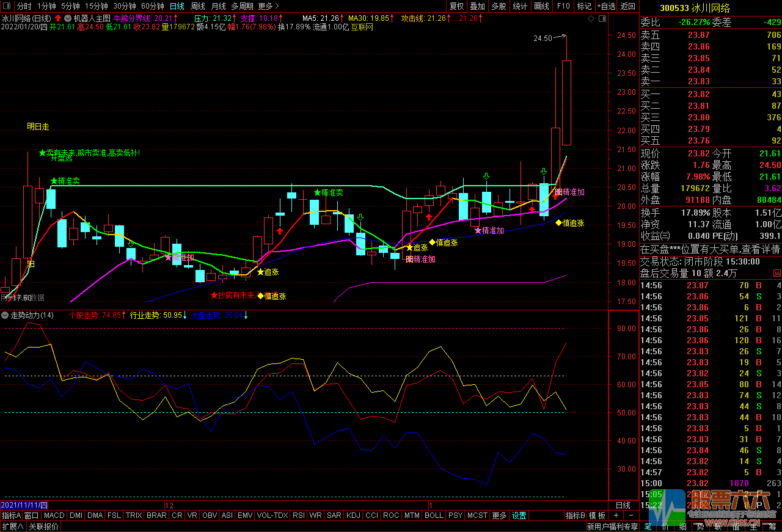
Task: Select the 周线 weekly chart
Action: (x=198, y=6)
